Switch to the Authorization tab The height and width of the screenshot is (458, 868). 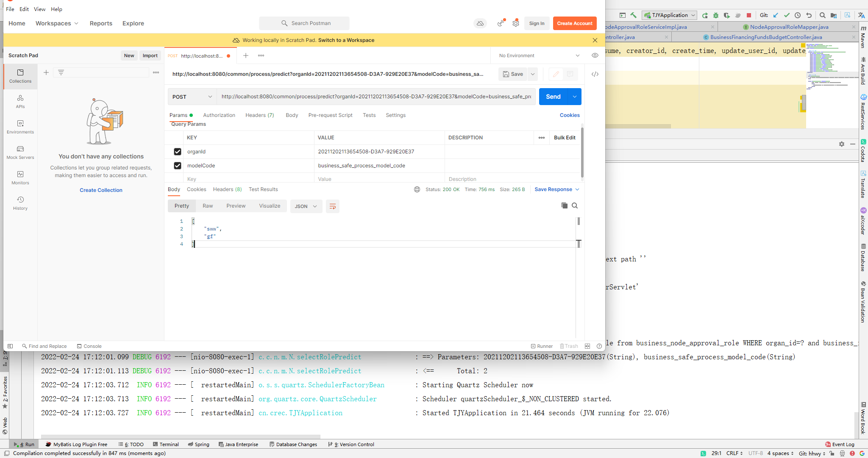tap(219, 115)
